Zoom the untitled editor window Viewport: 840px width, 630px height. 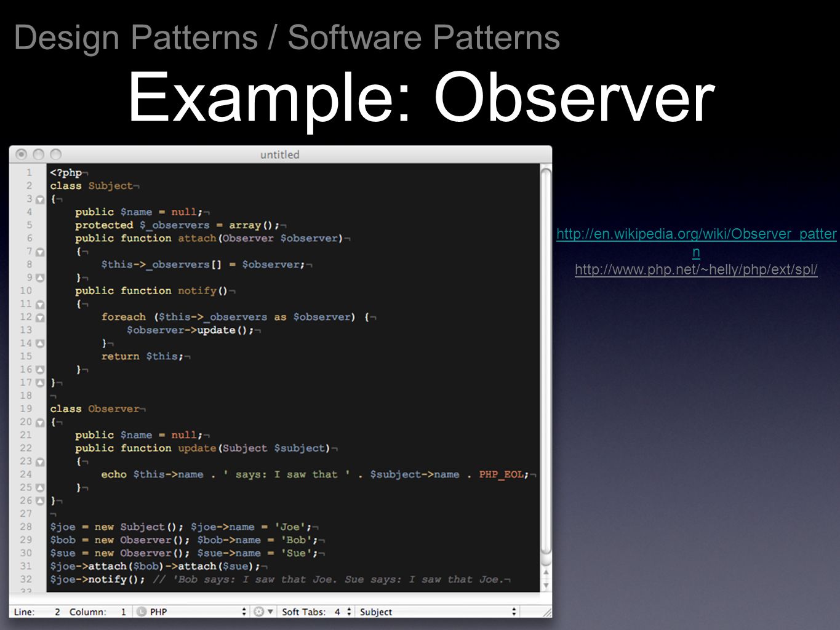(x=56, y=154)
